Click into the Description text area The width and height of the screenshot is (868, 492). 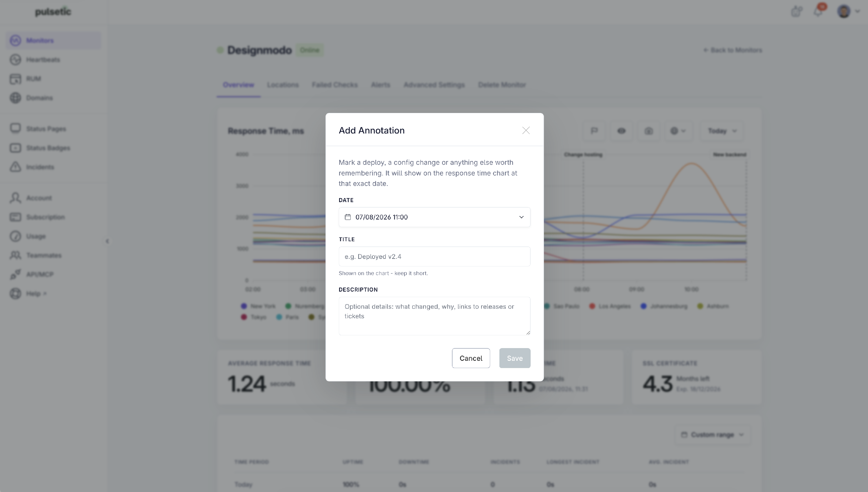point(434,316)
